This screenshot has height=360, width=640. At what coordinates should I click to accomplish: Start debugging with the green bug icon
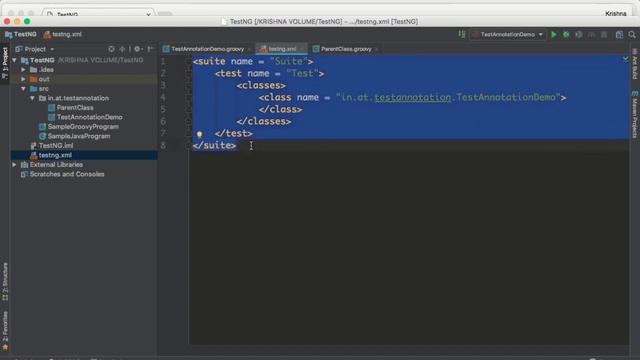(566, 35)
